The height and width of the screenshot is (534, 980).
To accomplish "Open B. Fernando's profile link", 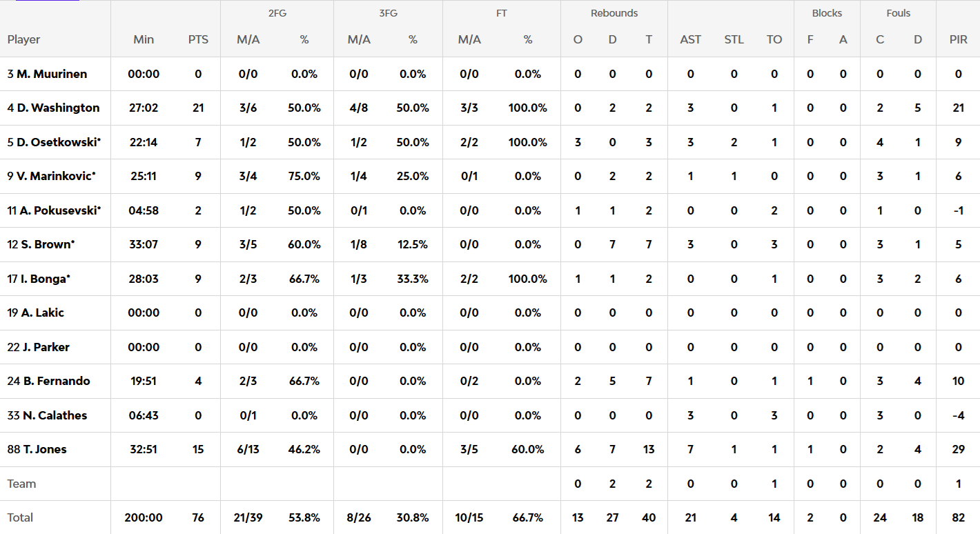I will tap(56, 381).
